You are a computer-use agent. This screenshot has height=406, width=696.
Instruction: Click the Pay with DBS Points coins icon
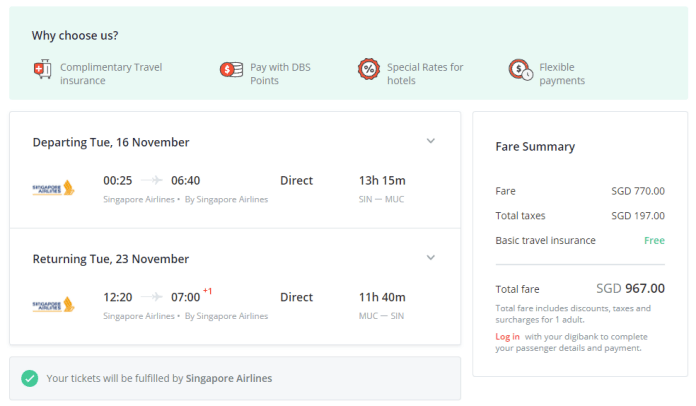(x=231, y=70)
